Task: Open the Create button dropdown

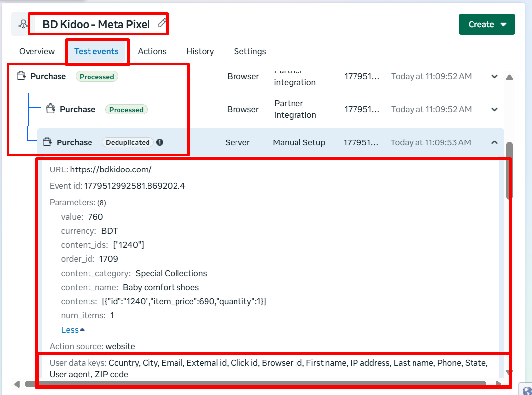Action: coord(487,25)
